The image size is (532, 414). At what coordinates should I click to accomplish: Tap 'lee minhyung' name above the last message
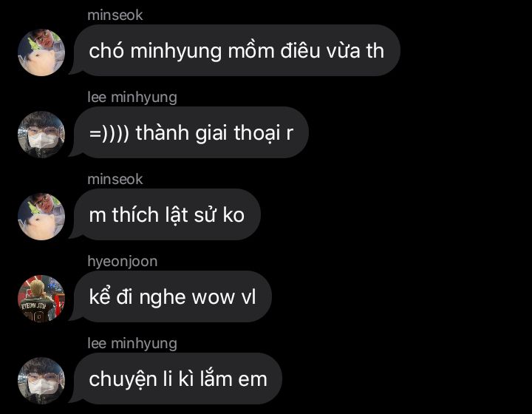click(132, 344)
